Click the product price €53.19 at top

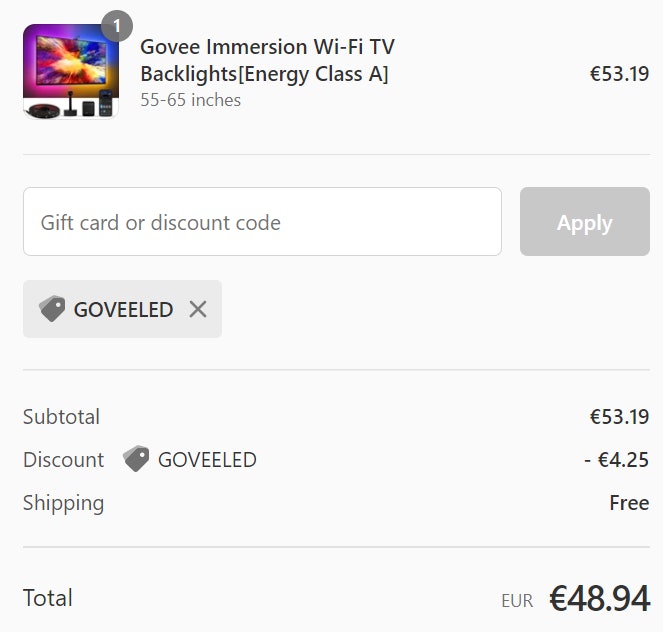[x=619, y=73]
